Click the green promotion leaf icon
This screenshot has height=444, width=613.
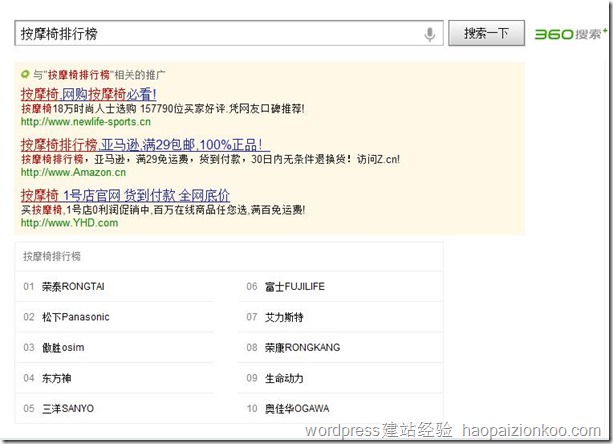pyautogui.click(x=25, y=74)
